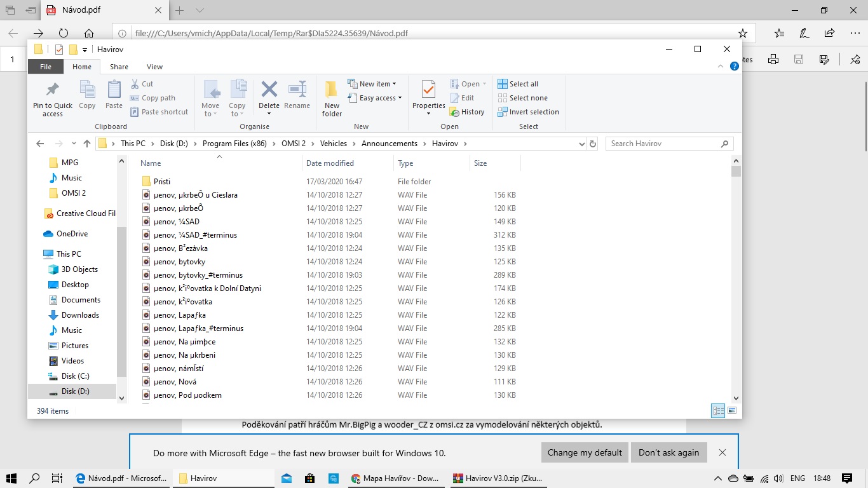Click the Select all ribbon button
The width and height of the screenshot is (868, 488).
[518, 84]
